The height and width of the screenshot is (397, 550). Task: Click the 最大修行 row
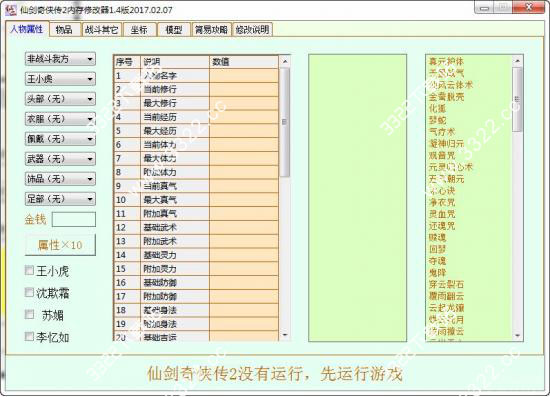tap(196, 103)
